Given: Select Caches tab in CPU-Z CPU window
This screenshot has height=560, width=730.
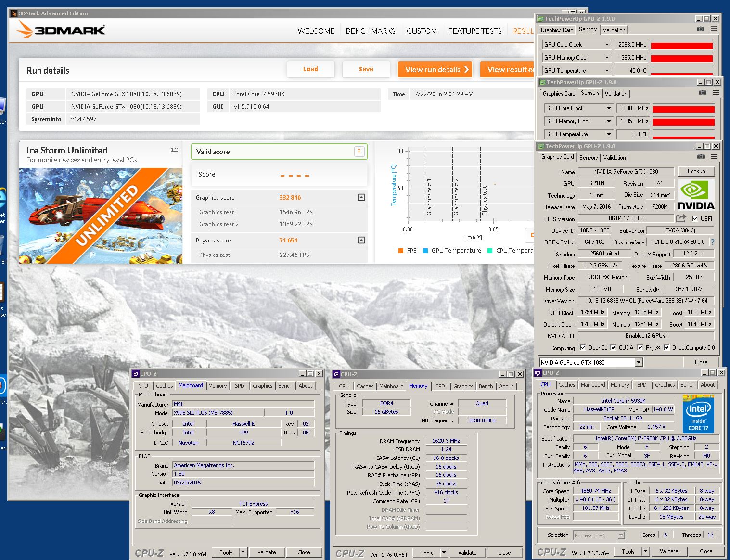Looking at the screenshot, I should click(566, 385).
